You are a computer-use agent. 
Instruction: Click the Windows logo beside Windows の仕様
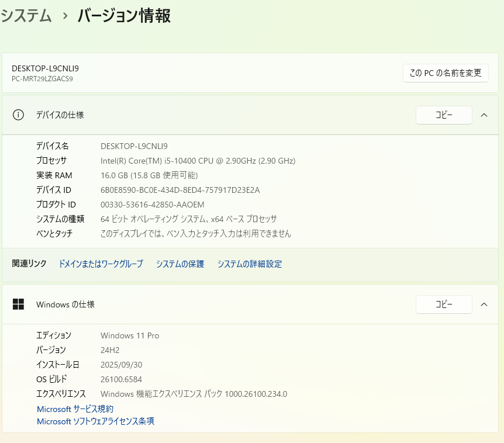18,304
